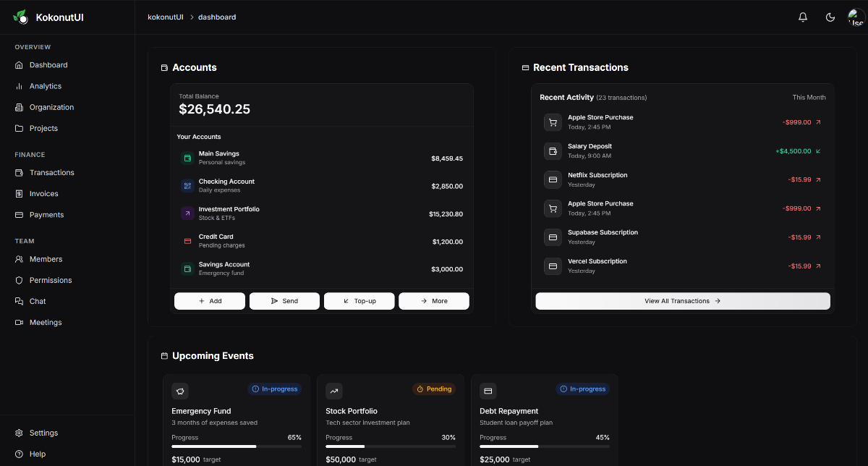
Task: Select dashboard in the breadcrumb
Action: pyautogui.click(x=216, y=17)
